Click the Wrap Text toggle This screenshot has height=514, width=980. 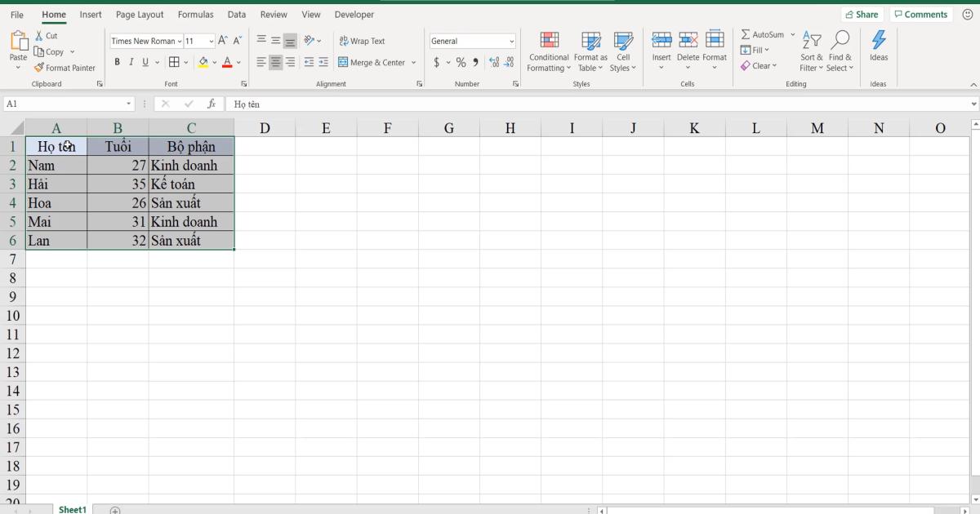coord(363,41)
